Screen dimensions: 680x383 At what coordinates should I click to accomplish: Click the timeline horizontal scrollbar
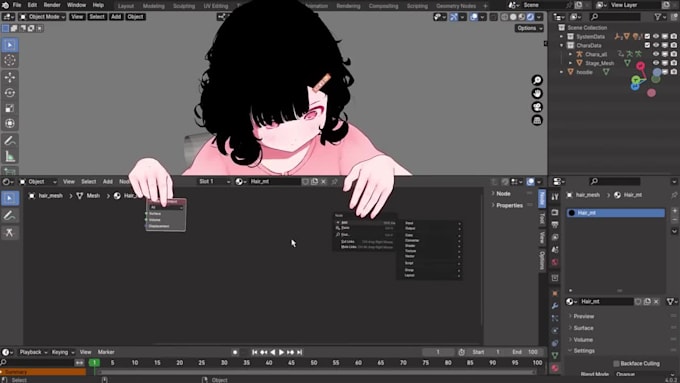317,372
